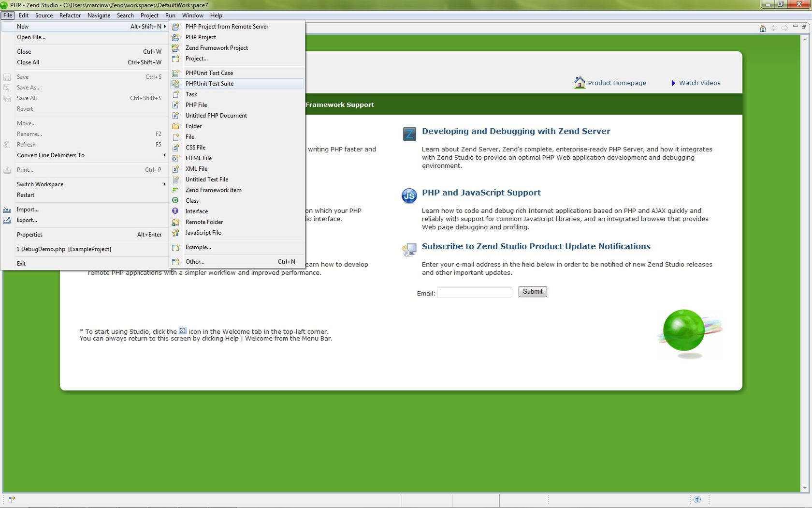This screenshot has height=508, width=812.
Task: Open the Help menu
Action: tap(216, 15)
